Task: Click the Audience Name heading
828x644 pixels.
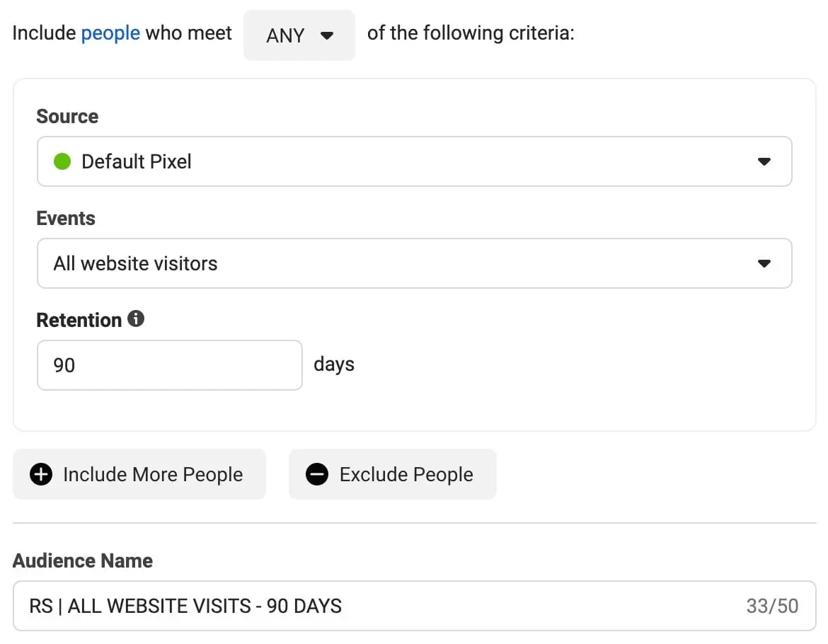Action: tap(83, 560)
